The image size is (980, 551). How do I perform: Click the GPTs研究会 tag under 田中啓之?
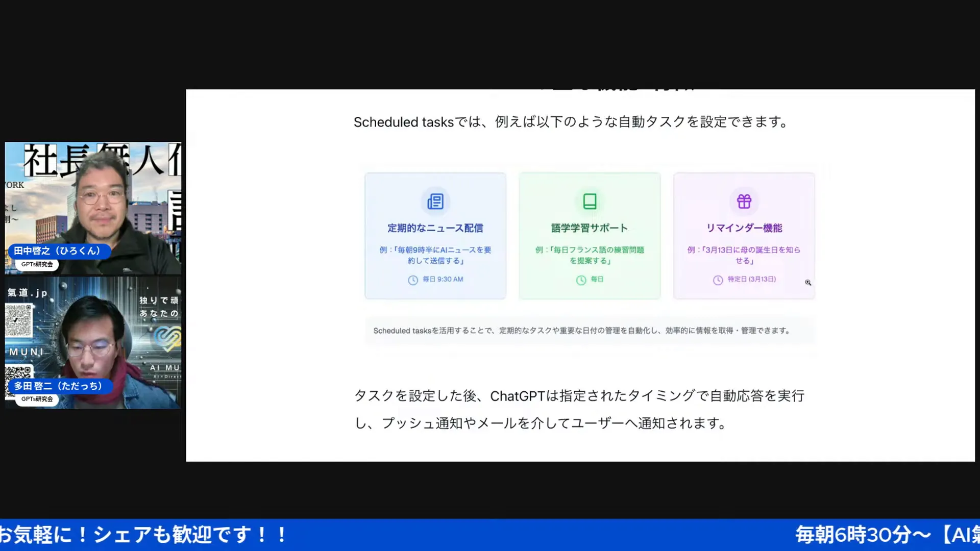[x=37, y=265]
